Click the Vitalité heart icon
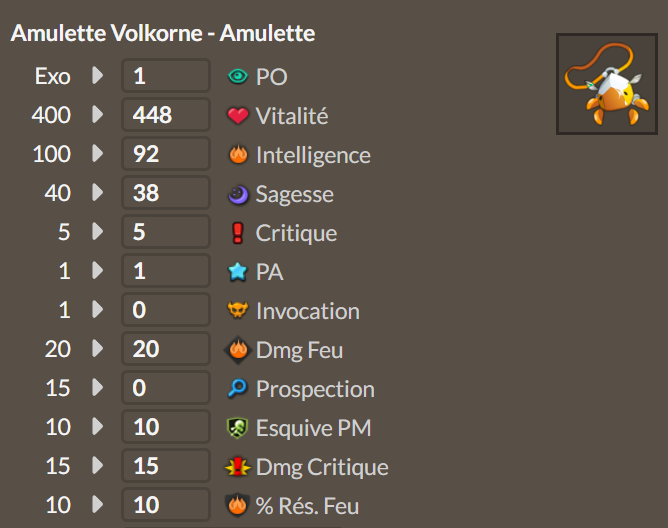Viewport: 668px width, 528px height. click(238, 115)
